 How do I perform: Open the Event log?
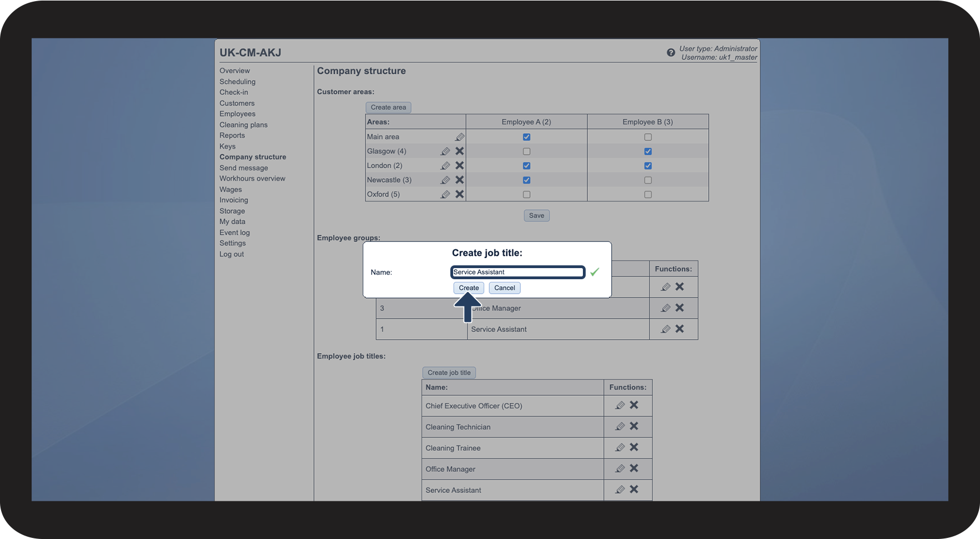click(x=235, y=233)
